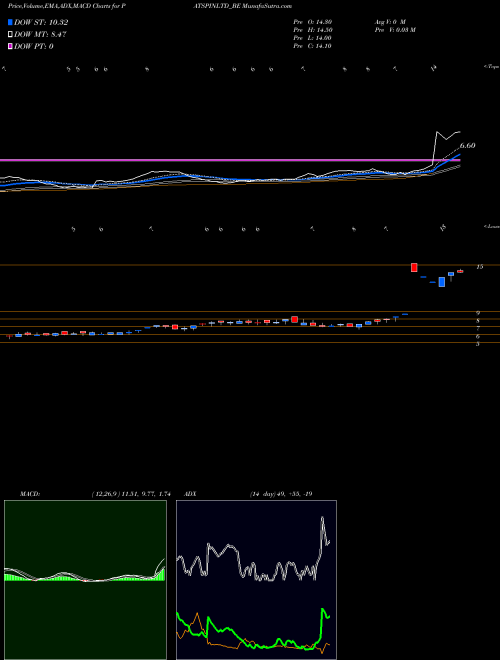Viewport: 500px width, 660px height.
Task: Select the 'DOW PT: 0' legend label
Action: (x=34, y=47)
